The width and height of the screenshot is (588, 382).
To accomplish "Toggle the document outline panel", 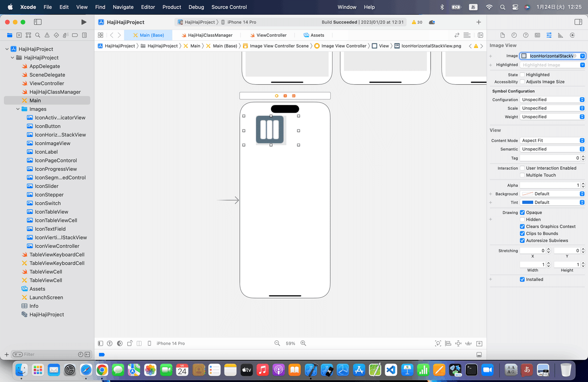I will pyautogui.click(x=100, y=343).
